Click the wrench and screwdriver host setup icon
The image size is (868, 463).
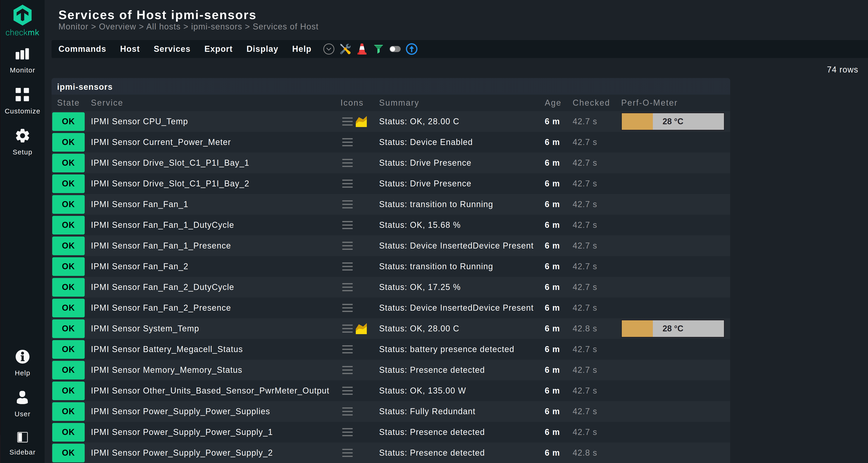(x=345, y=49)
